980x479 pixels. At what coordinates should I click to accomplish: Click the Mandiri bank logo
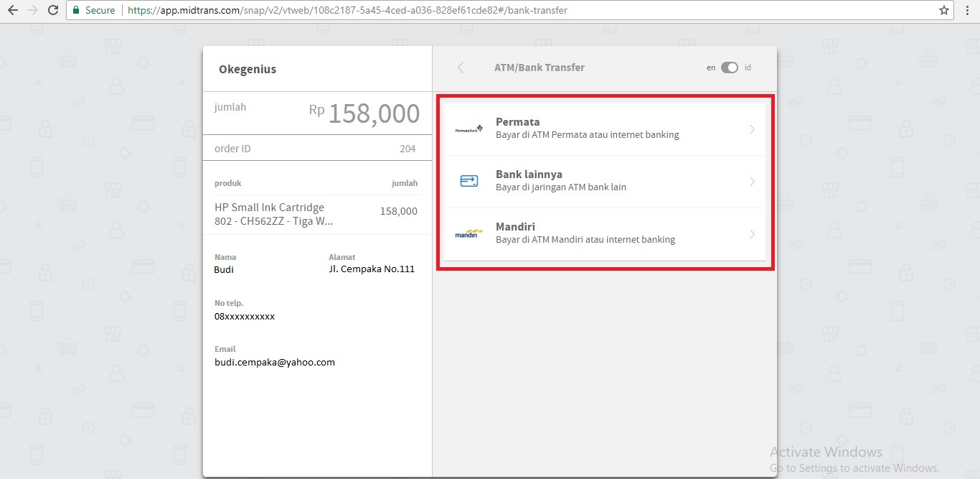click(x=469, y=234)
